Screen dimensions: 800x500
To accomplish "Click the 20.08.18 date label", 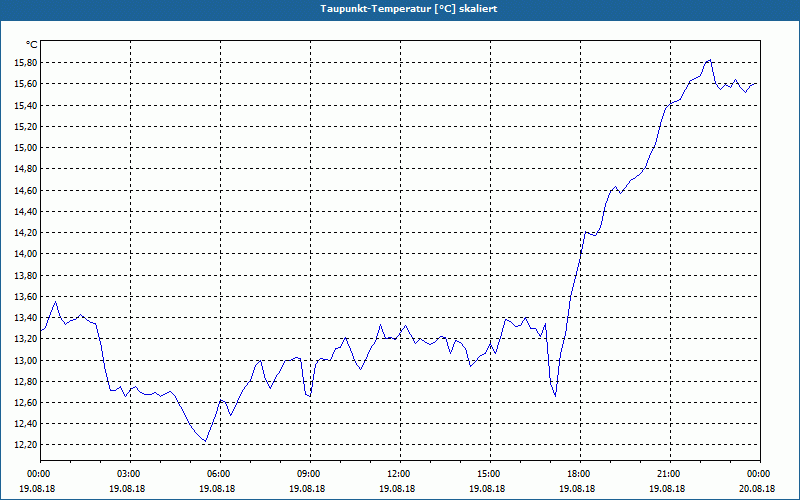I will pyautogui.click(x=757, y=488).
